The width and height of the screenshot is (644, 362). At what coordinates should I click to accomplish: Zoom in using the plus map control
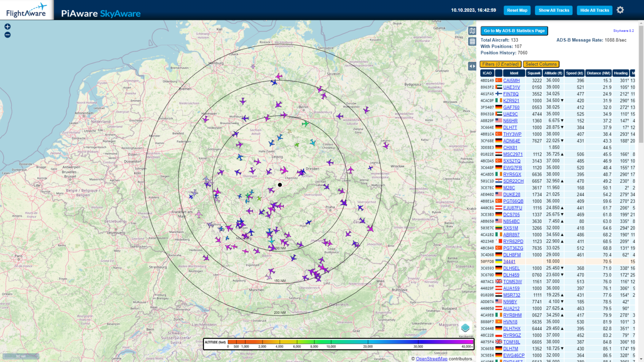pyautogui.click(x=7, y=26)
